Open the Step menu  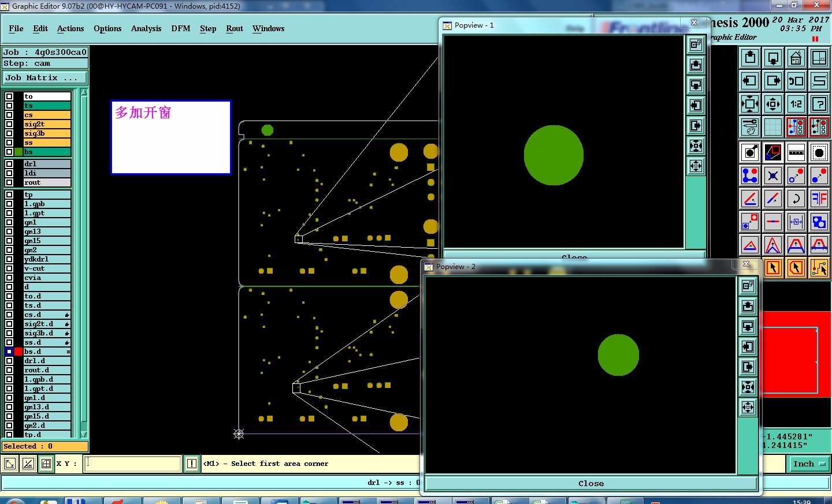(208, 28)
